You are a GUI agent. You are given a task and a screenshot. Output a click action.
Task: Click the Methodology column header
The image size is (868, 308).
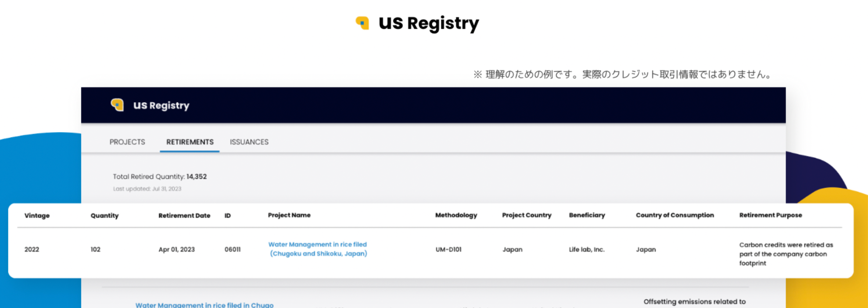456,215
